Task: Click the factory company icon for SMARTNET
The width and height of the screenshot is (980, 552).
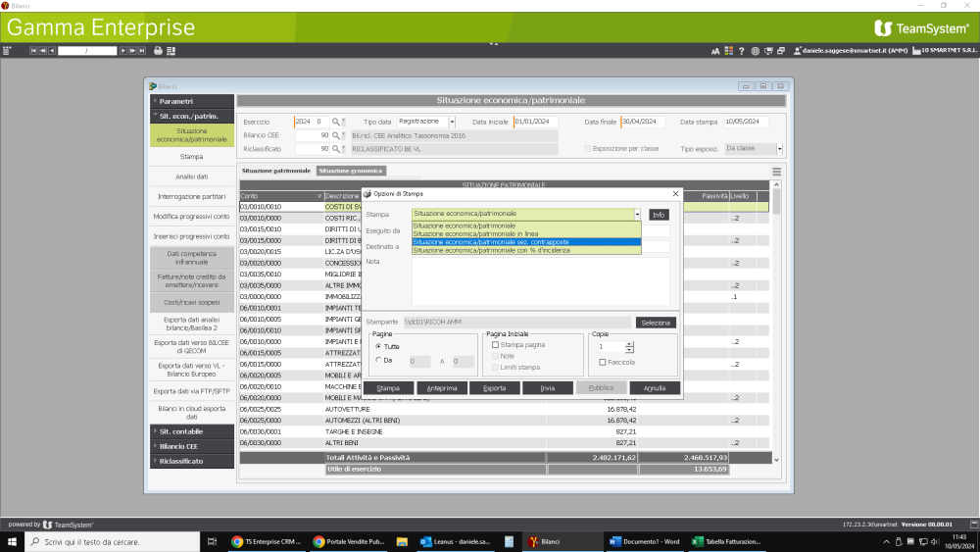Action: tap(916, 51)
